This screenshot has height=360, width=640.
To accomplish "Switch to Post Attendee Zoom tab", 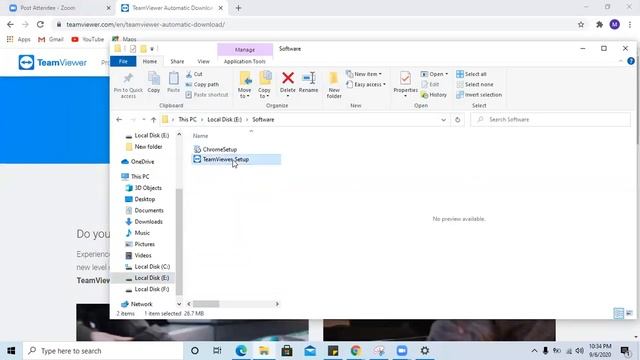I will [60, 8].
